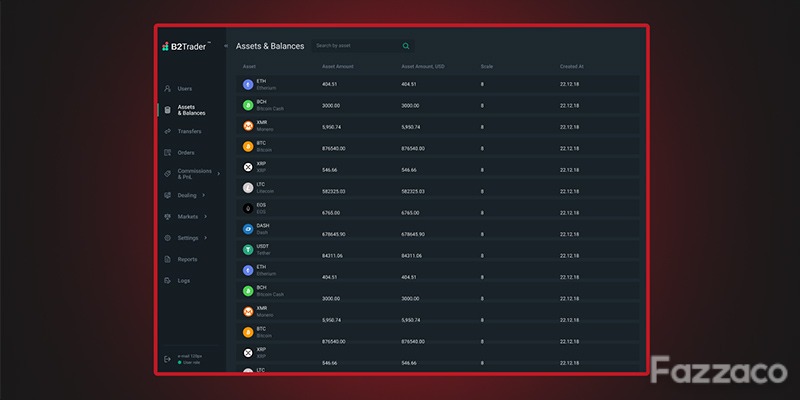800x400 pixels.
Task: Click 582325.03 in Asset Amount column
Action: pos(333,192)
